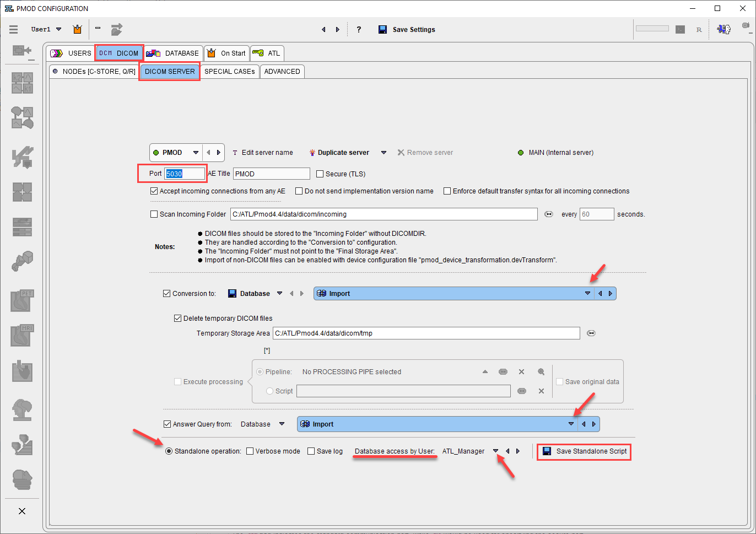Image resolution: width=756 pixels, height=534 pixels.
Task: Click Edit server name
Action: pyautogui.click(x=263, y=153)
